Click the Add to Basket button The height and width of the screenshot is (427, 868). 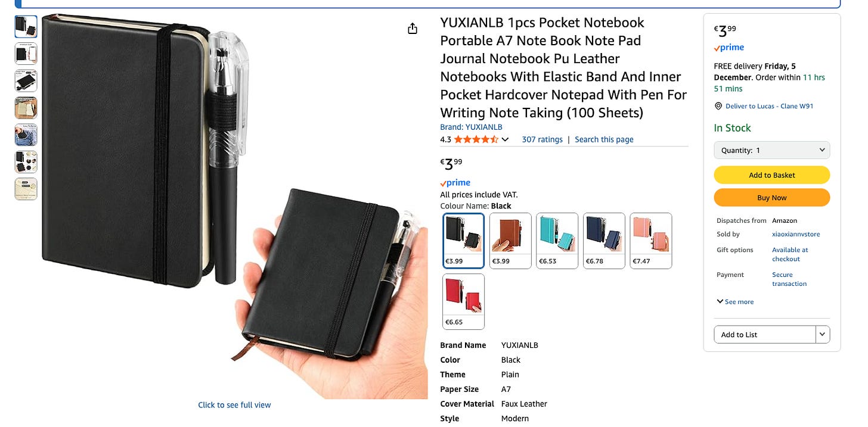click(772, 175)
